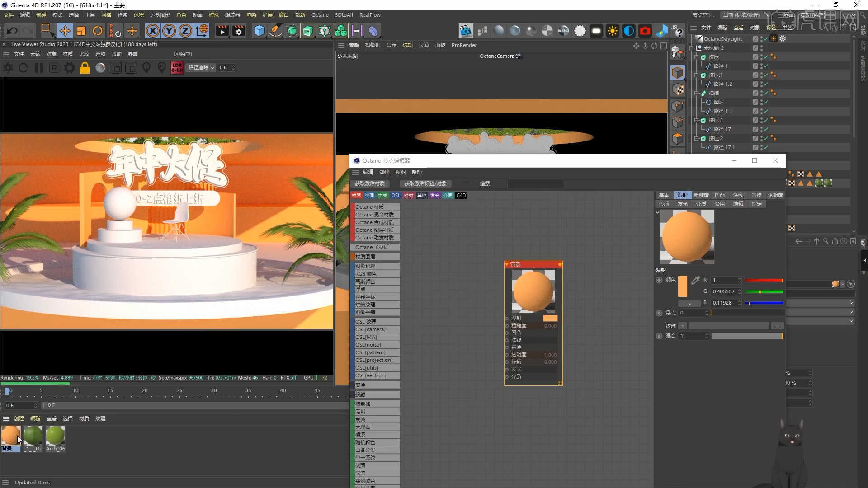Click the orange diffuse color swatch

click(x=682, y=286)
